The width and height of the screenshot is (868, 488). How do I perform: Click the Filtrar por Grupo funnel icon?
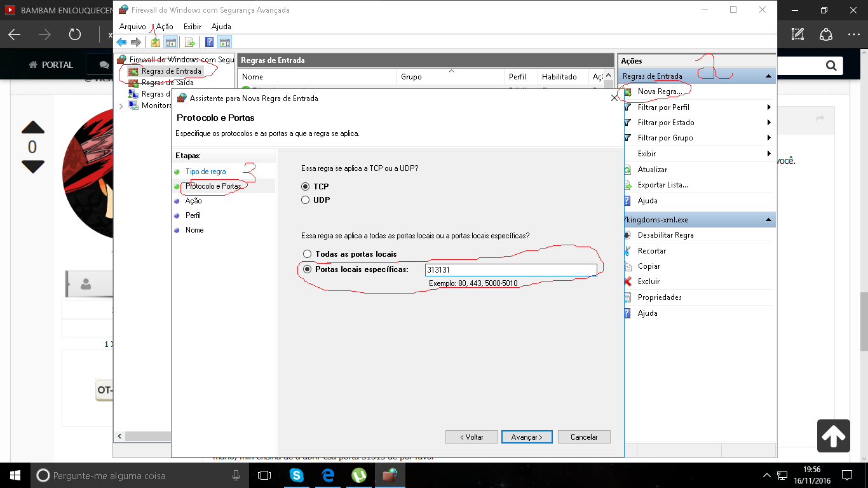pyautogui.click(x=628, y=138)
